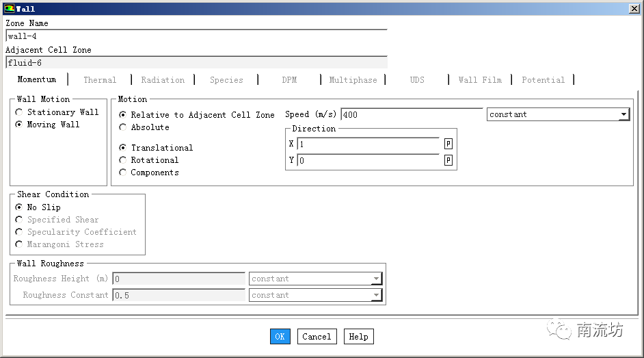Select the Stationary Wall option

pos(19,112)
